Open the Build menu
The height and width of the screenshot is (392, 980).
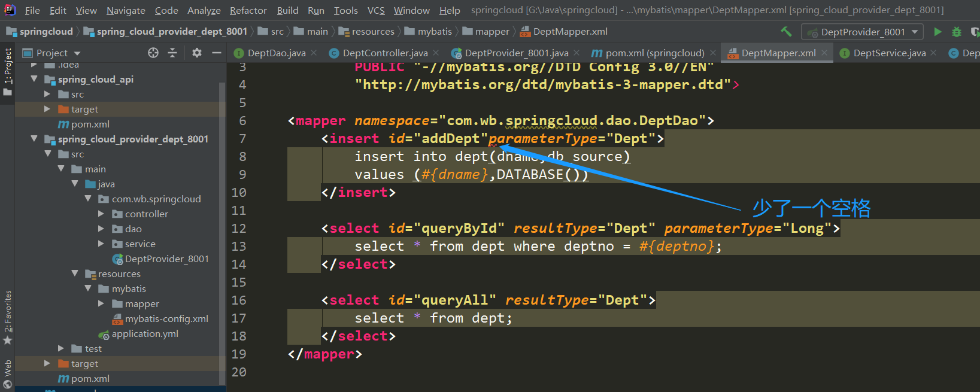[x=287, y=10]
